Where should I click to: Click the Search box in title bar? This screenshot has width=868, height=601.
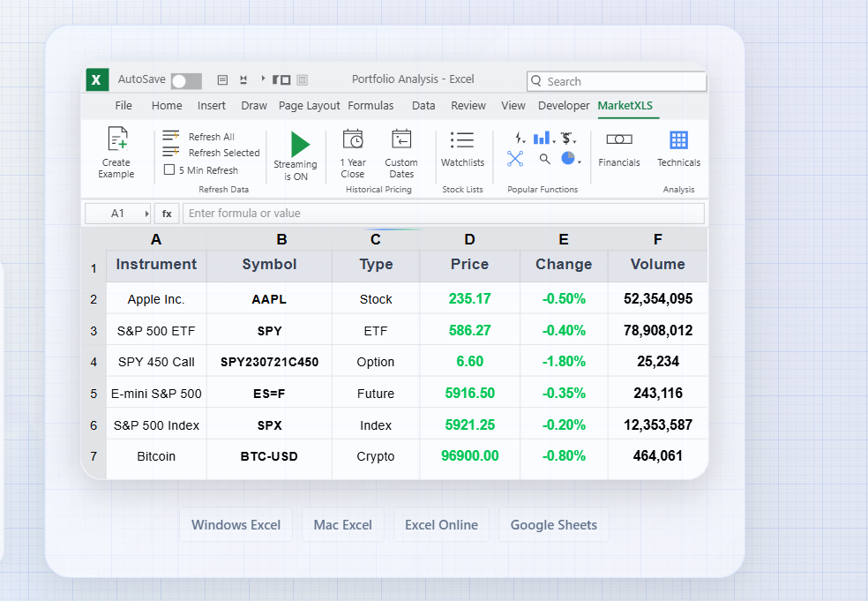617,81
